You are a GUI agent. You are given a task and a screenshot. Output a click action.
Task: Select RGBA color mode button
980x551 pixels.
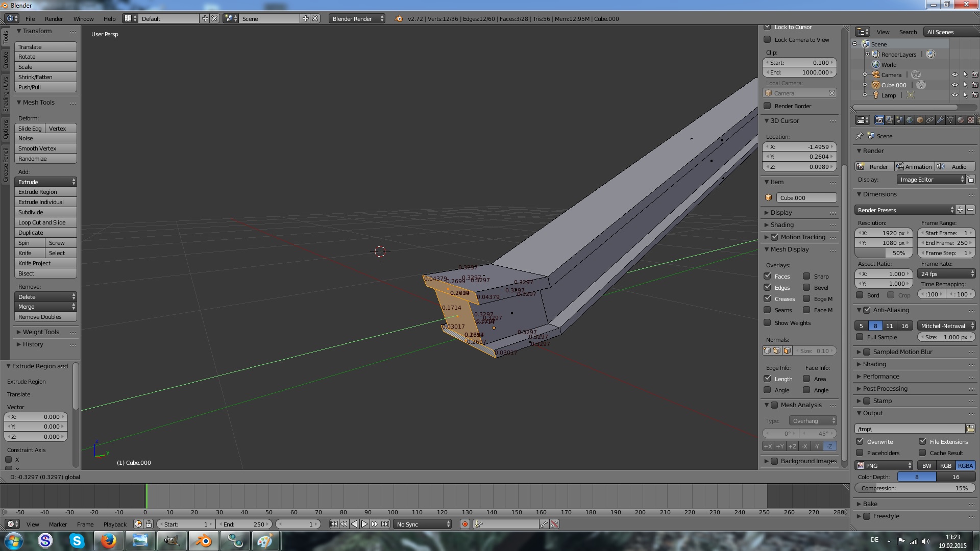pos(965,465)
